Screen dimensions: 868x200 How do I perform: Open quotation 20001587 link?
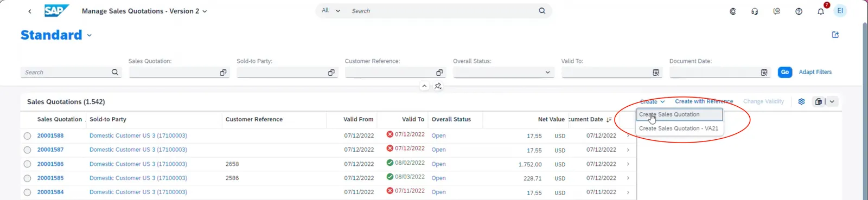(x=50, y=150)
